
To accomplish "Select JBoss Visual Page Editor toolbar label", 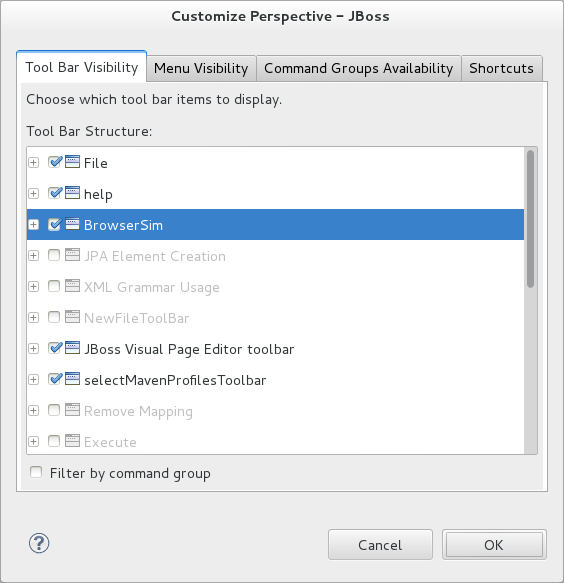I will pyautogui.click(x=189, y=350).
